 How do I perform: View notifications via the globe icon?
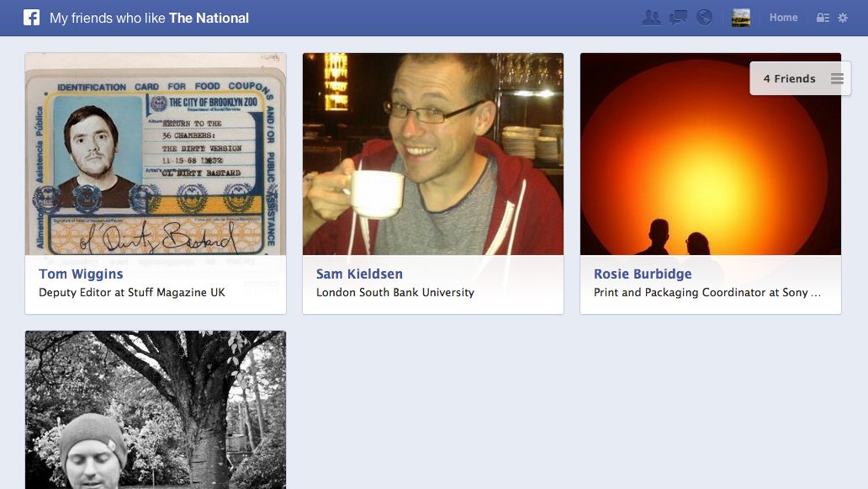click(x=705, y=17)
